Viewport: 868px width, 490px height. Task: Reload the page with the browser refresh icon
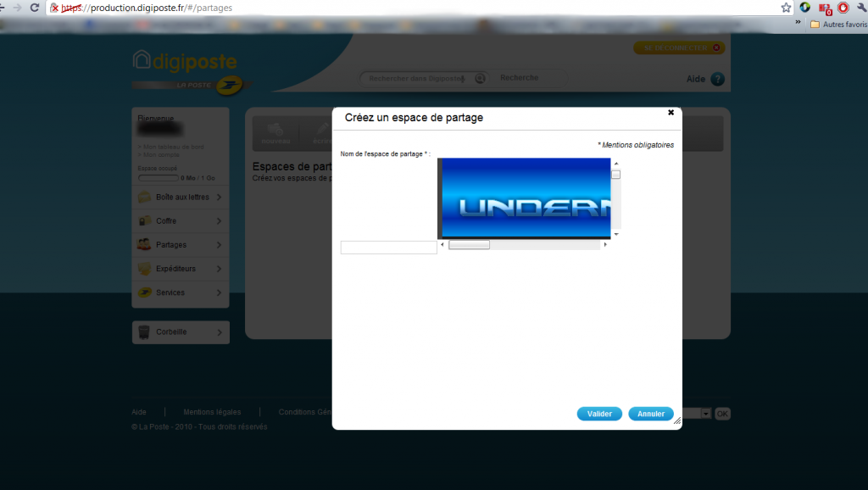click(x=34, y=8)
